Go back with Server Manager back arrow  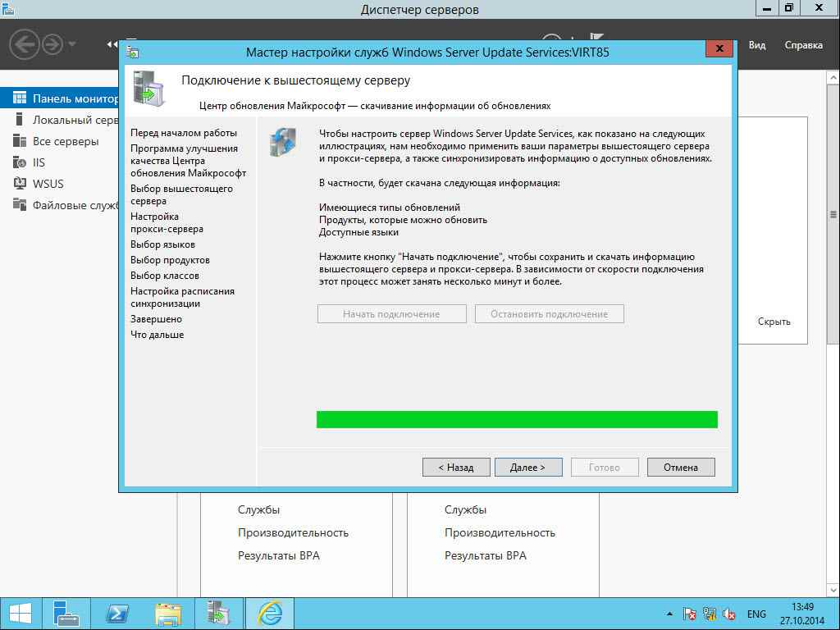(x=24, y=44)
